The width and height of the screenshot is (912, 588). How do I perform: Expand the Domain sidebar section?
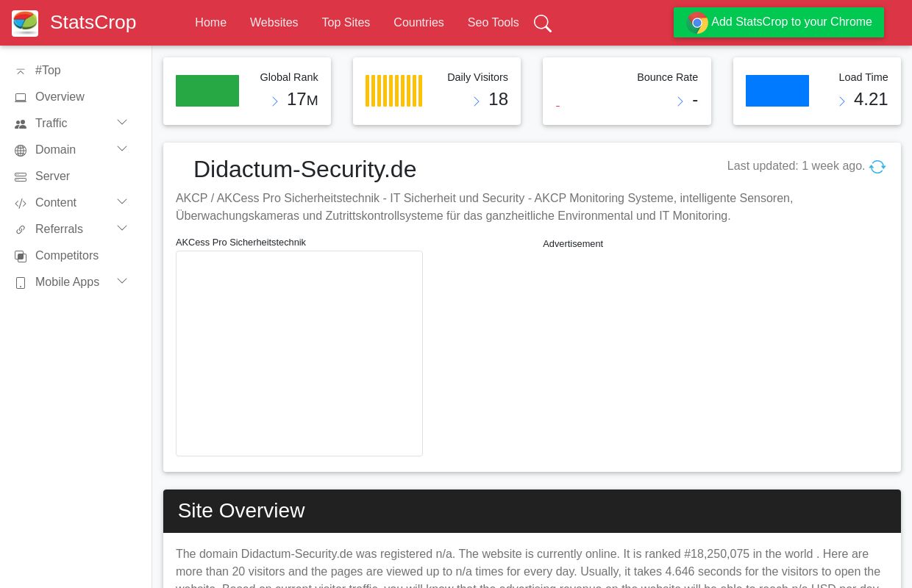coord(122,149)
